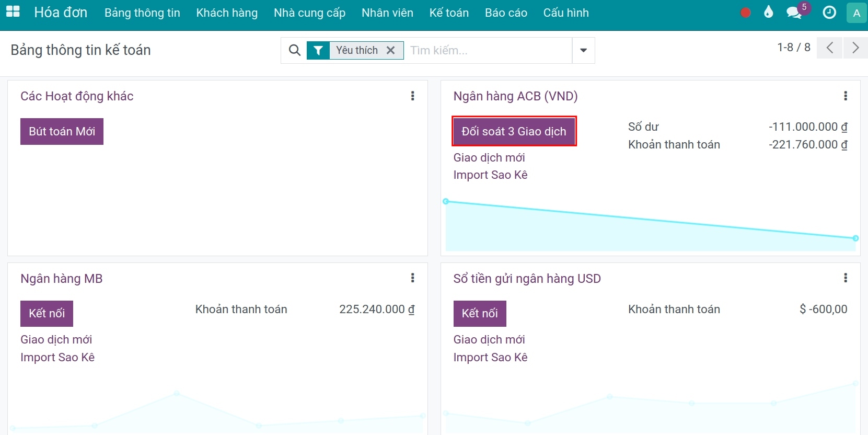868x435 pixels.
Task: Open the activities clock icon
Action: tap(829, 13)
